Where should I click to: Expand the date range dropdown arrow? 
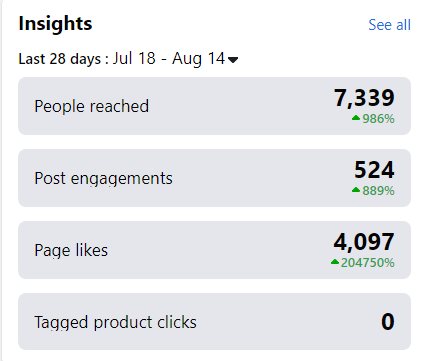point(233,60)
